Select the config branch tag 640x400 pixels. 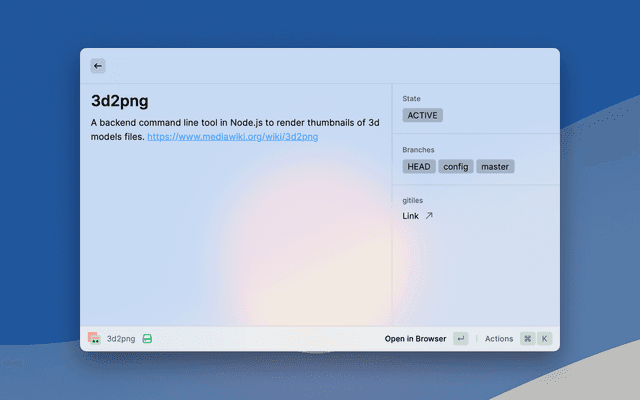tap(455, 166)
